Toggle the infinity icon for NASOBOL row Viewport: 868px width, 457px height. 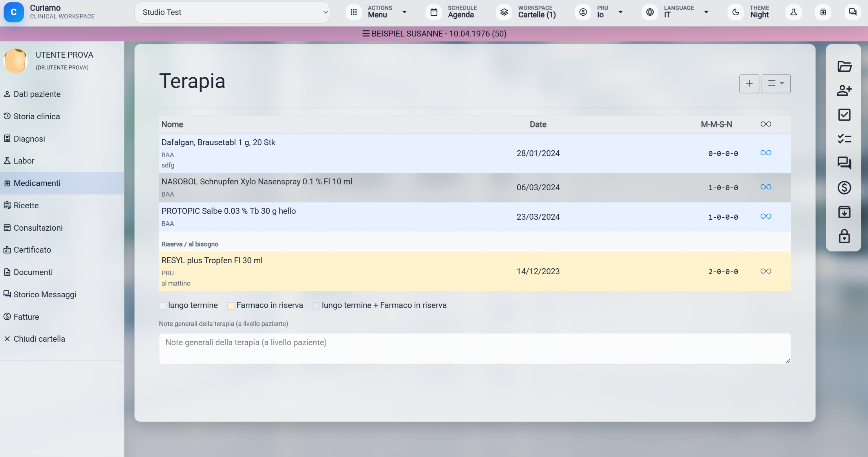[x=766, y=187]
